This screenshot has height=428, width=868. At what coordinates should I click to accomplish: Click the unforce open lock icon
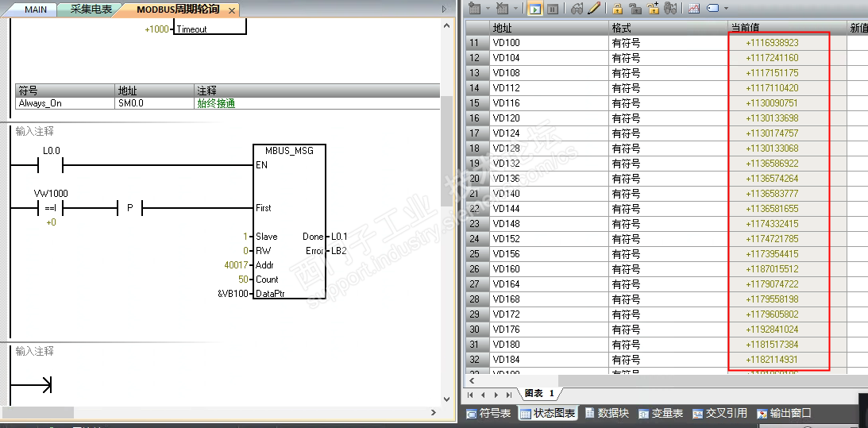tap(635, 8)
